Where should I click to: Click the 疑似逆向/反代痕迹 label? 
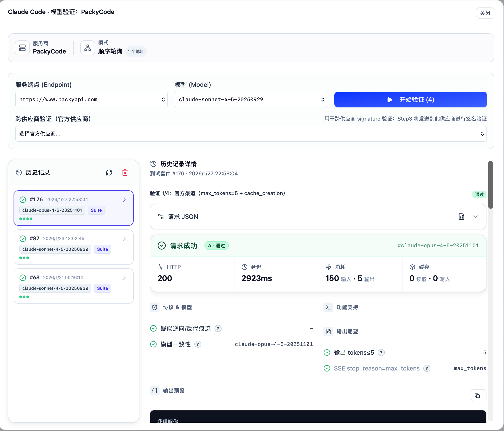tap(186, 329)
